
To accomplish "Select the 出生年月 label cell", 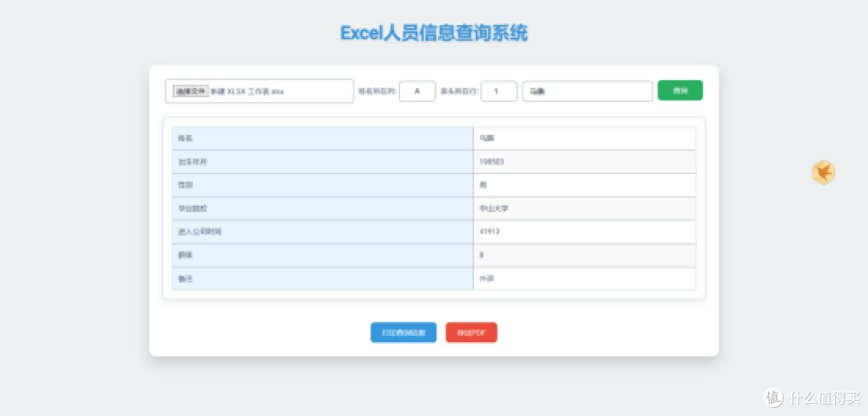I will coord(323,161).
